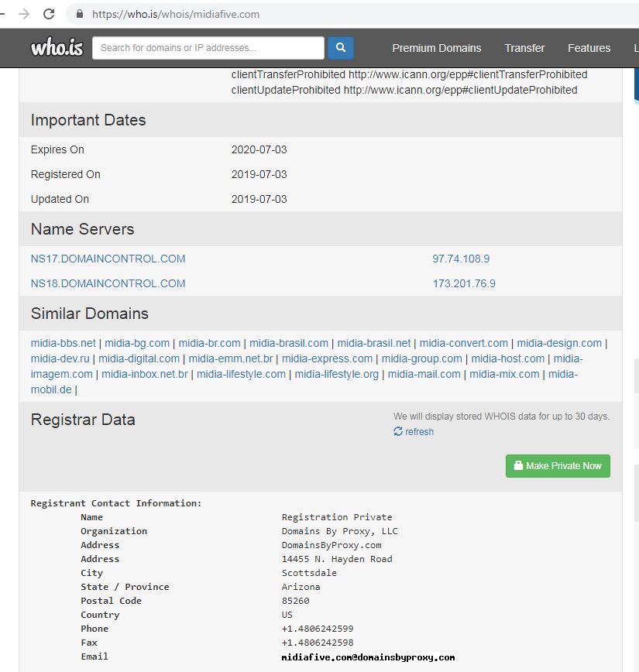The image size is (639, 672).
Task: Click the Name Servers section heading
Action: (x=82, y=229)
